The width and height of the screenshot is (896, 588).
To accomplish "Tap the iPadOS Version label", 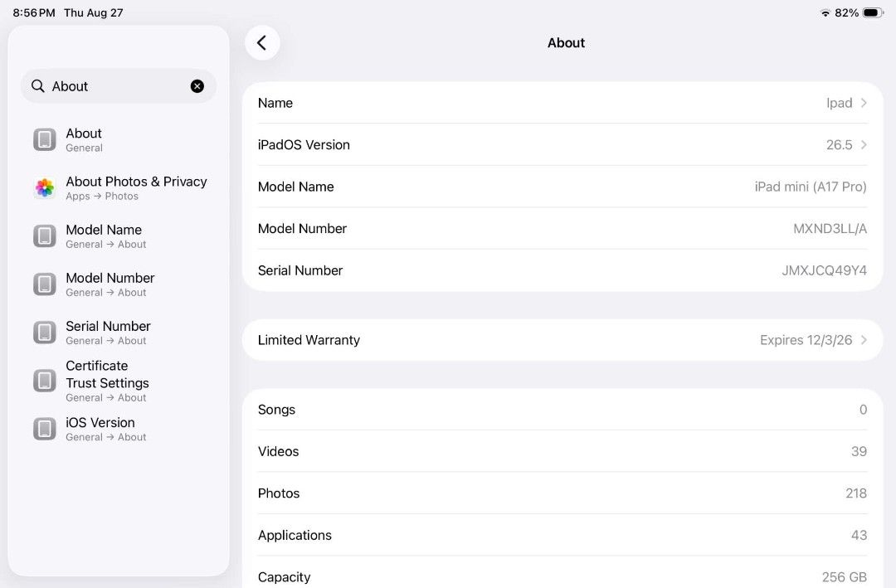I will 304,144.
